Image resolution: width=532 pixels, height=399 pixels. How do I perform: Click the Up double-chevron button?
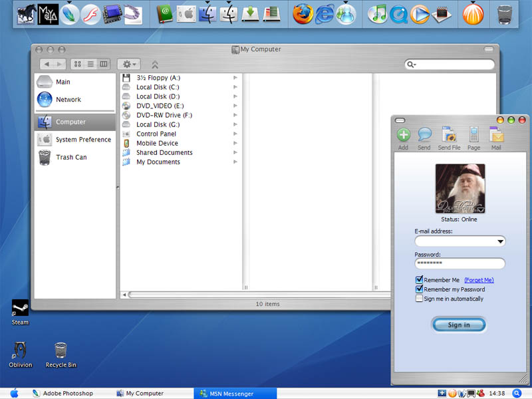[x=155, y=65]
